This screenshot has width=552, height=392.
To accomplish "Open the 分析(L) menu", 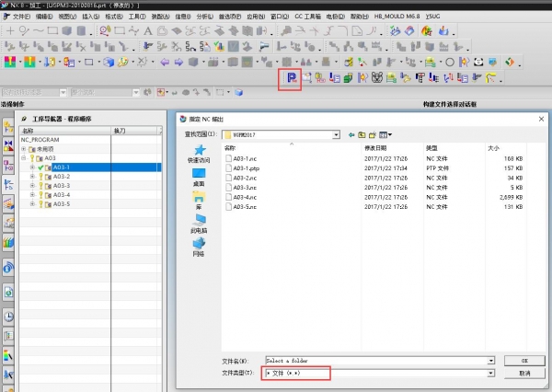I will (x=204, y=17).
